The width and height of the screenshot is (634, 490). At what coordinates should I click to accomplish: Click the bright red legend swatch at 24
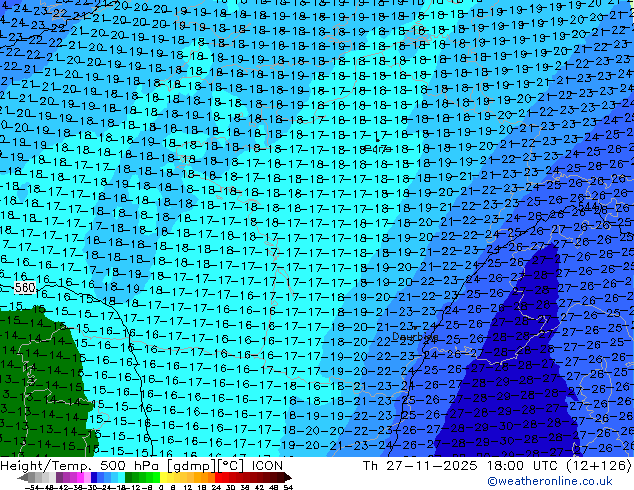pyautogui.click(x=218, y=478)
